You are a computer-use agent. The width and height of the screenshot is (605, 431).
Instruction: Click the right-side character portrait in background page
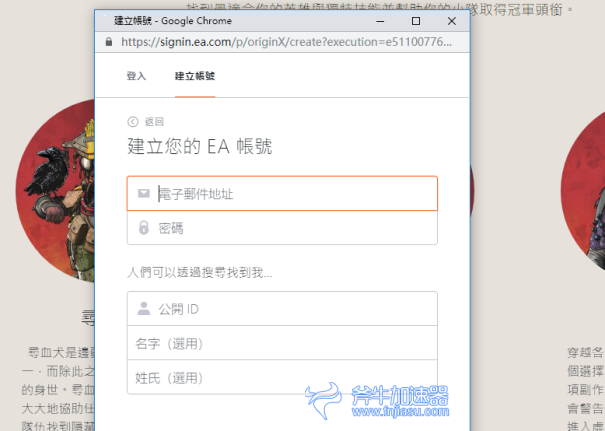pyautogui.click(x=583, y=191)
